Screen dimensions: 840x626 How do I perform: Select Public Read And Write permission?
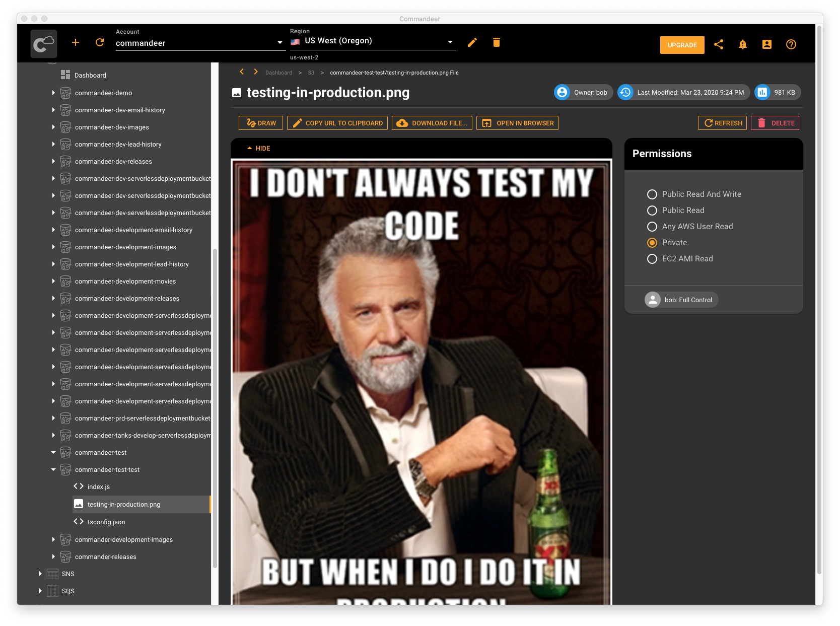tap(652, 194)
